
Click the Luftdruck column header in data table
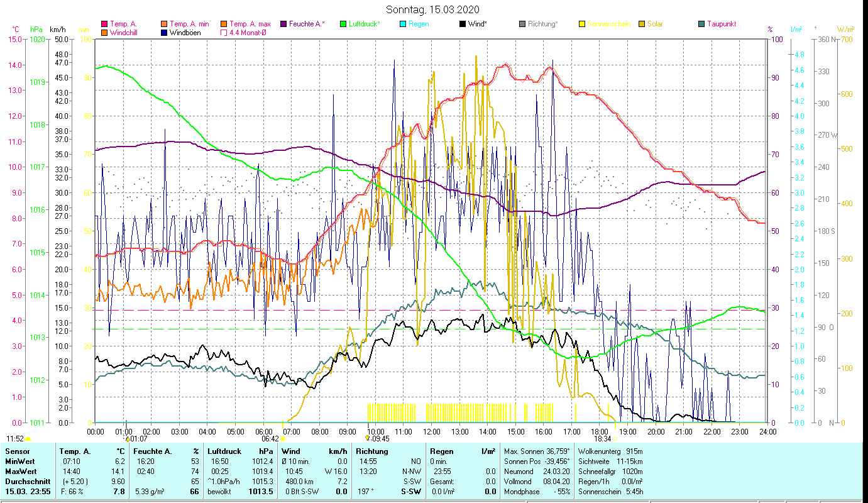tap(223, 451)
